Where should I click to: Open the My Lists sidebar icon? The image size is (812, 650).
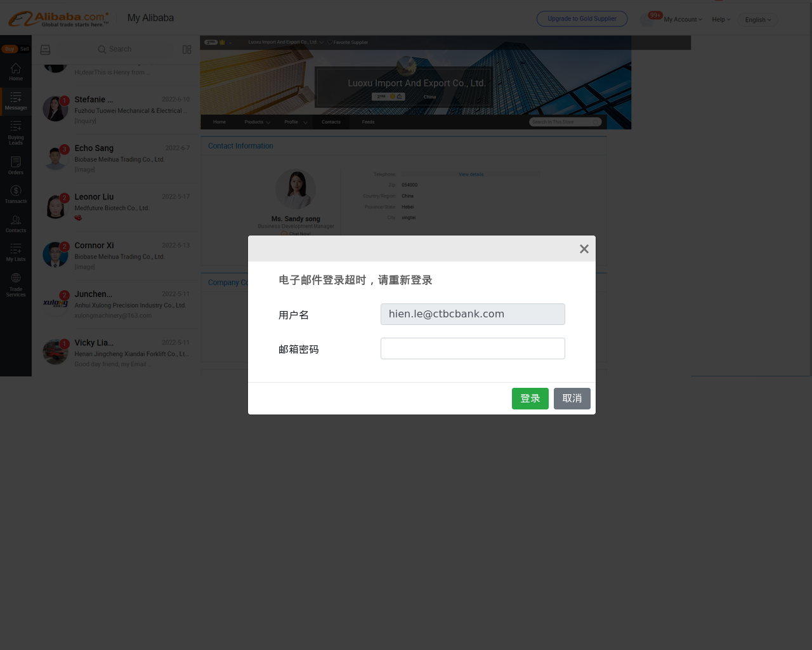pyautogui.click(x=16, y=252)
